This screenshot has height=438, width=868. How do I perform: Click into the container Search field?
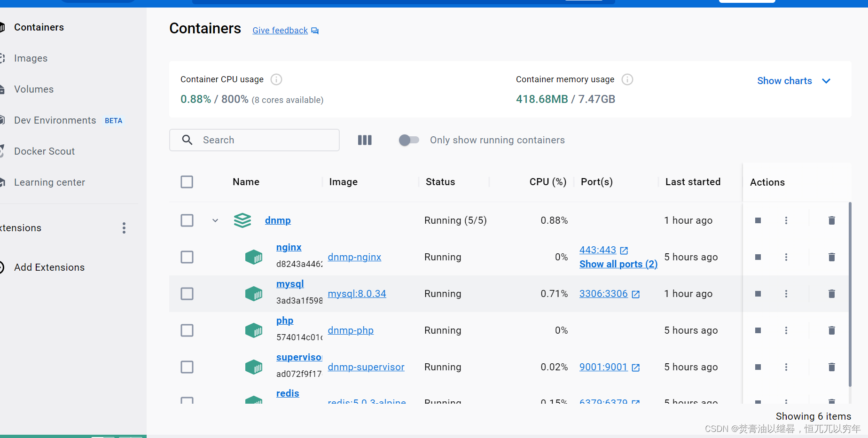click(x=254, y=140)
